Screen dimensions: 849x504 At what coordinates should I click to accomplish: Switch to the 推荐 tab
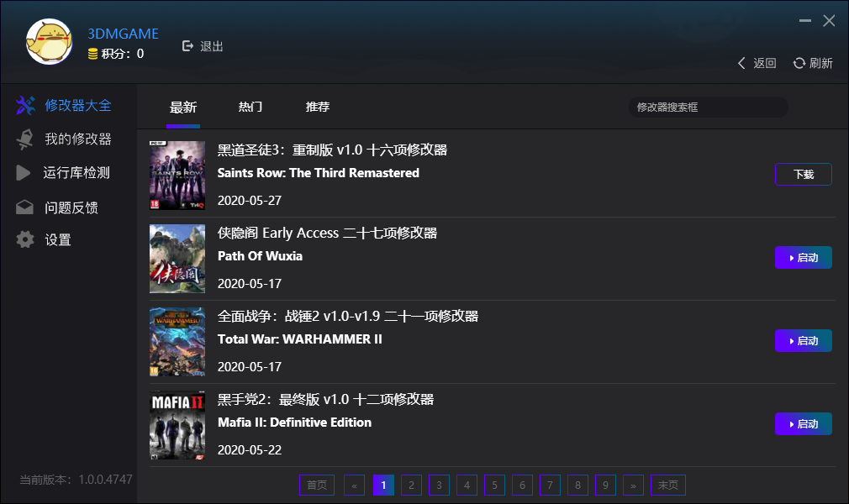(x=317, y=107)
